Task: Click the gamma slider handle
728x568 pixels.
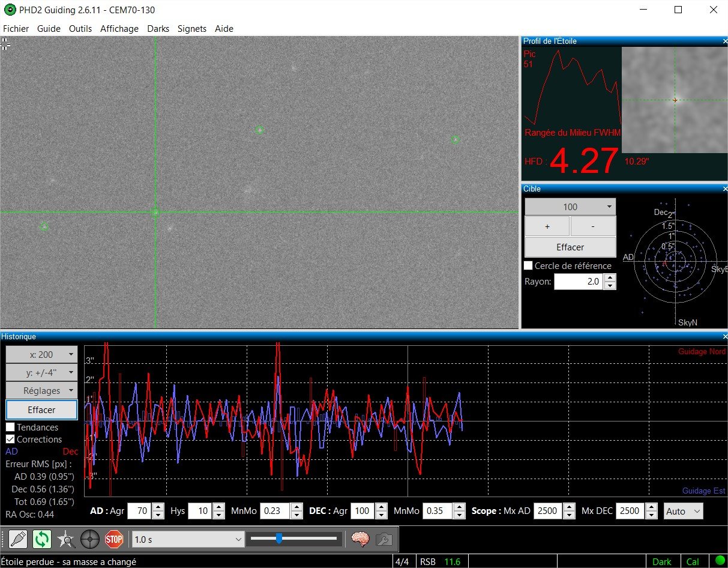Action: [279, 539]
